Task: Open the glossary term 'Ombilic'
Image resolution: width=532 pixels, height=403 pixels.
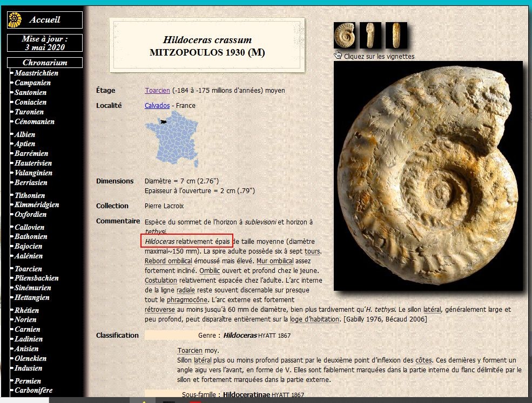Action: click(x=210, y=271)
